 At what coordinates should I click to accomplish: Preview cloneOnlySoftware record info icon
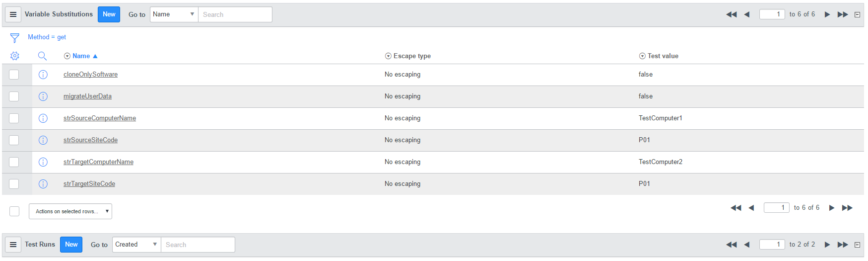tap(43, 75)
